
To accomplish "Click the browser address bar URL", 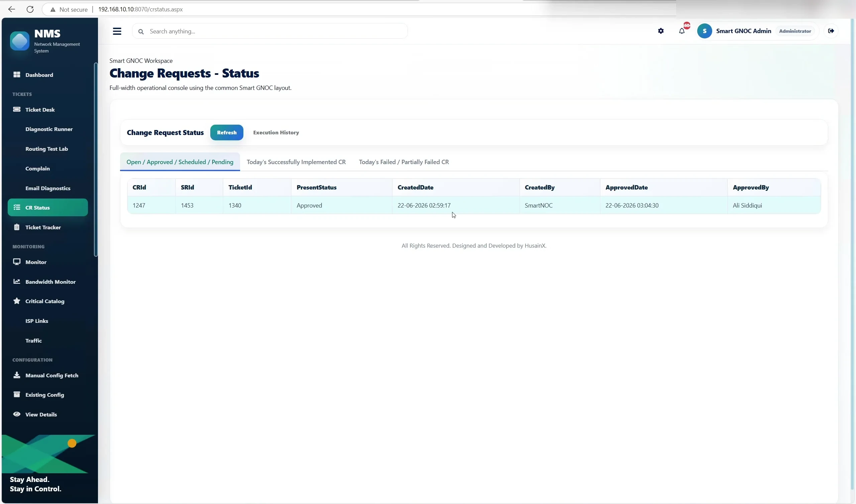I will click(x=140, y=9).
